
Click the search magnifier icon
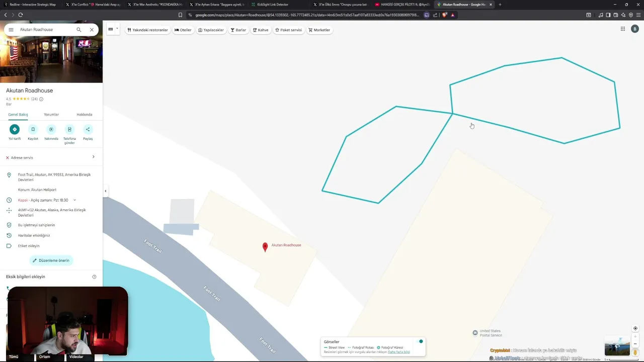[79, 30]
